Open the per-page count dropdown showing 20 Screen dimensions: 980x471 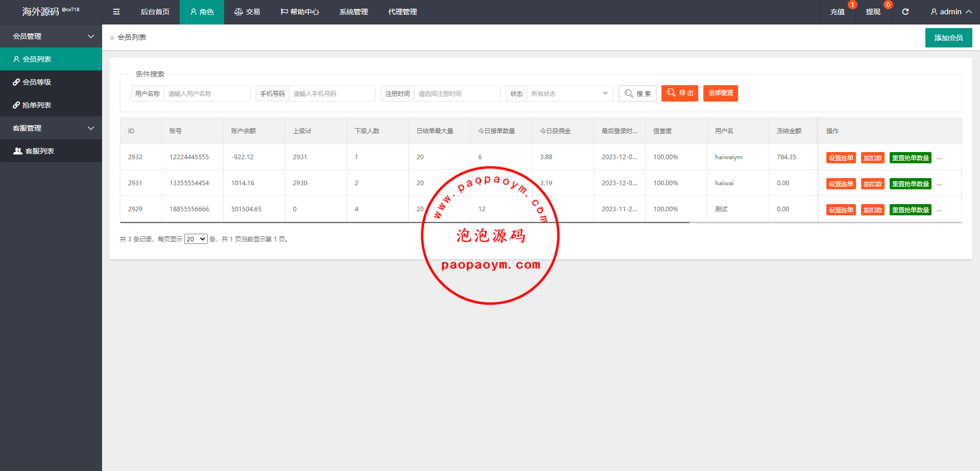point(196,239)
